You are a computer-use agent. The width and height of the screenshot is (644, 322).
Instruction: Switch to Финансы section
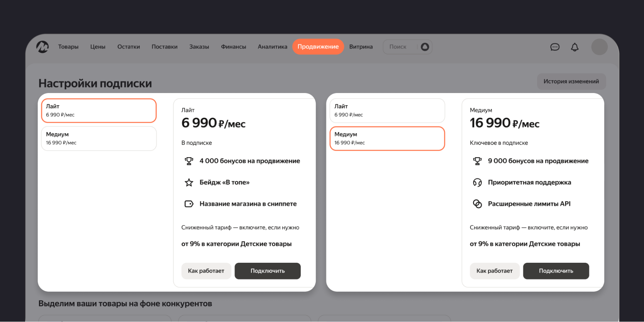[x=233, y=47]
